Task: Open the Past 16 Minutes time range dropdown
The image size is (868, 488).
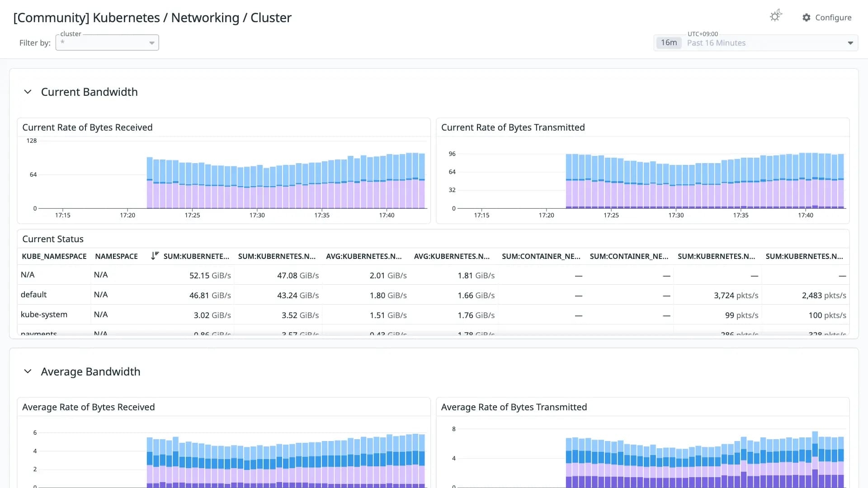Action: coord(756,43)
